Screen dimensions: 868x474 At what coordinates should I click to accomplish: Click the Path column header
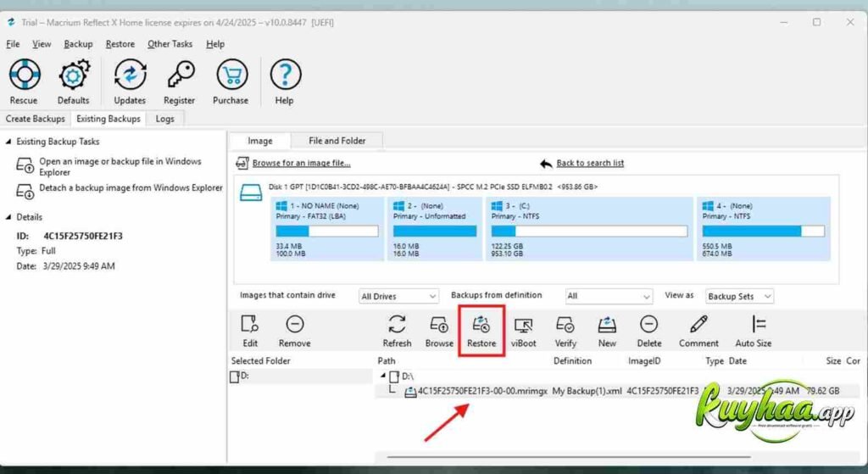(x=387, y=360)
